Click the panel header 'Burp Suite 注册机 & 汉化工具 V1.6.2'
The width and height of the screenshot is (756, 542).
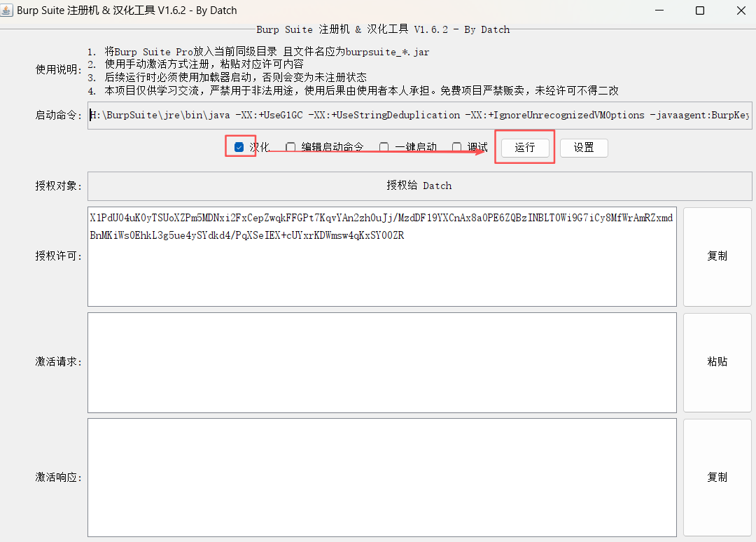[x=383, y=29]
